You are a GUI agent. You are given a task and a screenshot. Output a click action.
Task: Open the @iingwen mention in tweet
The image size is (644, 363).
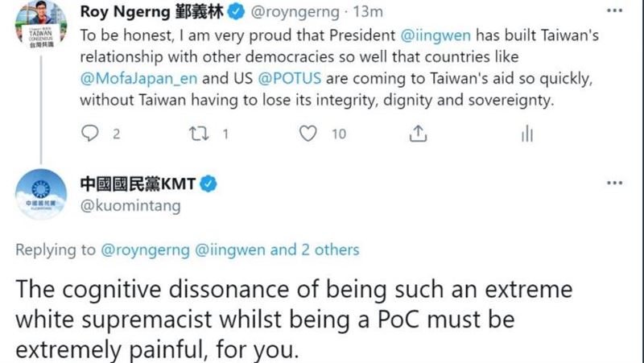point(436,35)
